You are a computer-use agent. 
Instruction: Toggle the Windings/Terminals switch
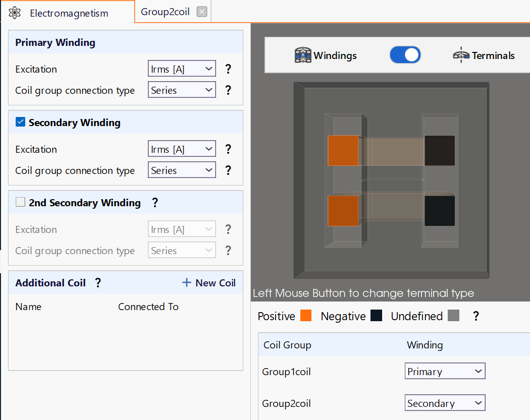405,55
